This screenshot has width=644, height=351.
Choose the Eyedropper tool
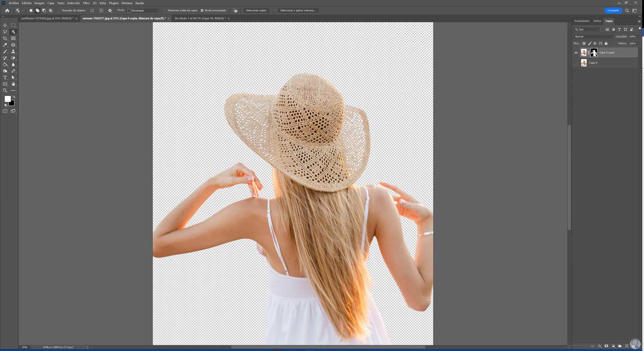[5, 45]
